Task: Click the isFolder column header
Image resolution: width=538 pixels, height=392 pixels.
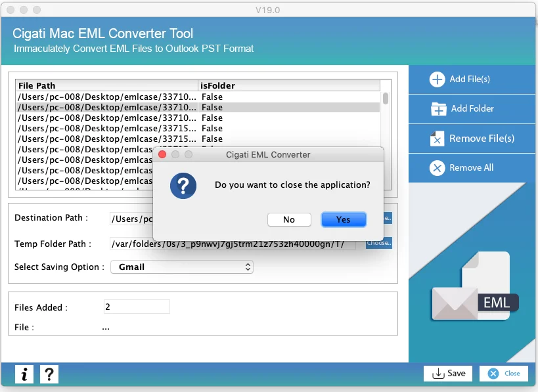Action: [x=289, y=85]
